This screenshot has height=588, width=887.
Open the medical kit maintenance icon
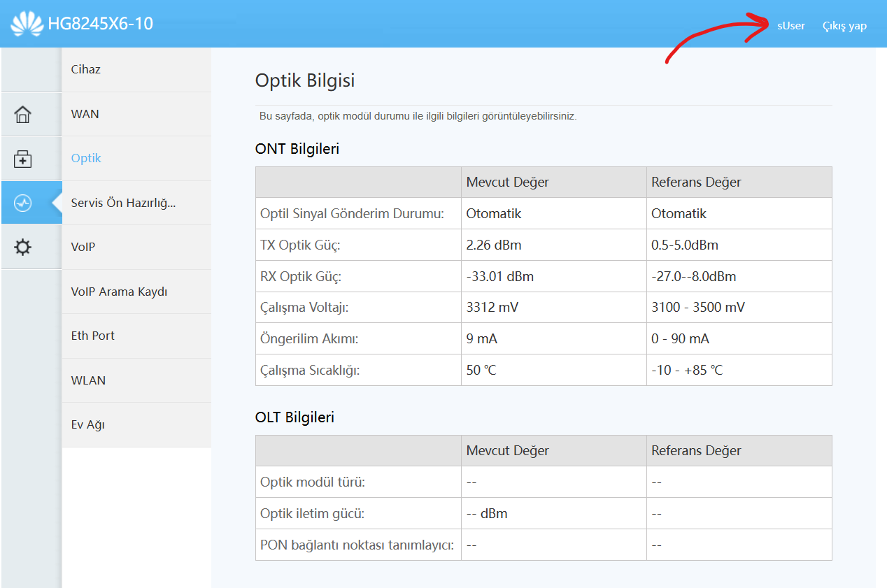point(23,159)
